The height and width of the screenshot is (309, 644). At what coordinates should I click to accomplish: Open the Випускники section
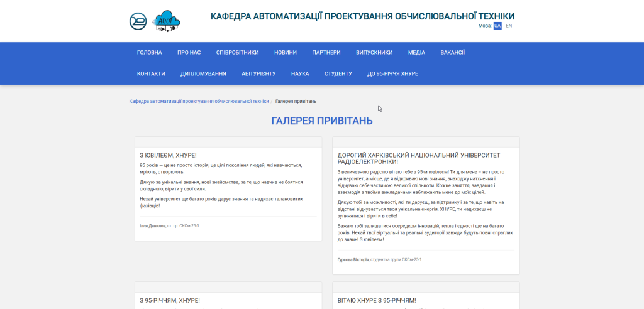tap(374, 53)
